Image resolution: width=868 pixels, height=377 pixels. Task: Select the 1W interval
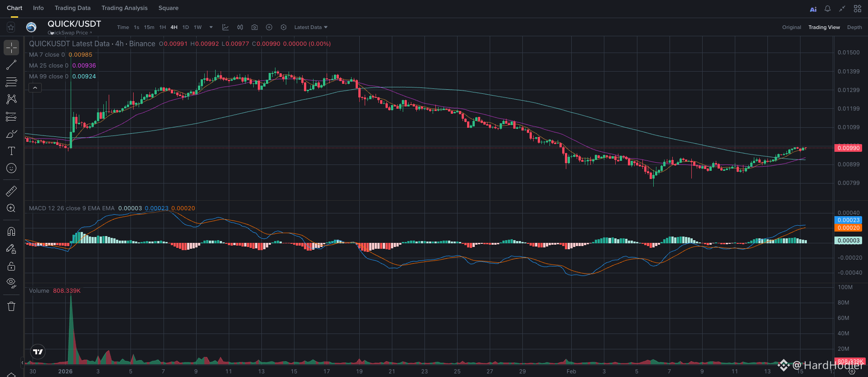pos(198,27)
